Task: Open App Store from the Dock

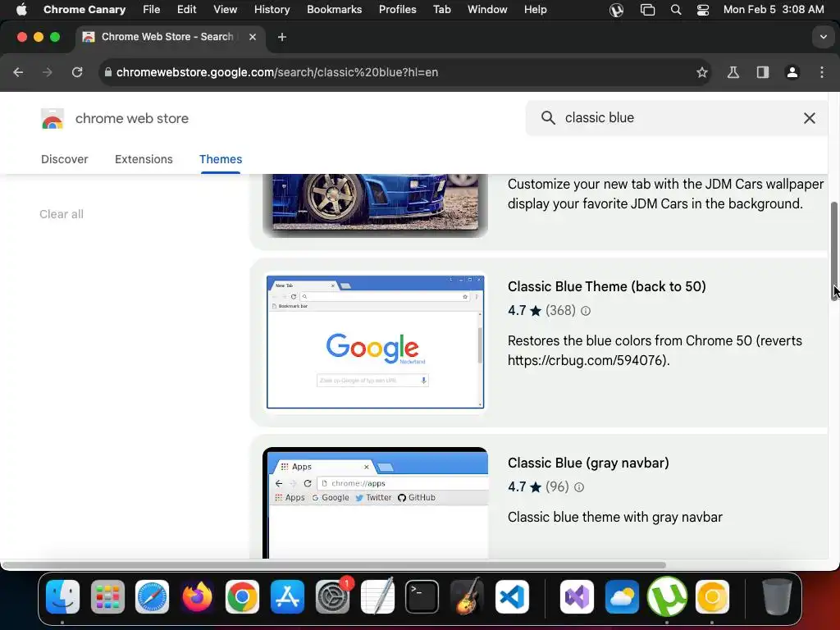Action: pos(288,596)
